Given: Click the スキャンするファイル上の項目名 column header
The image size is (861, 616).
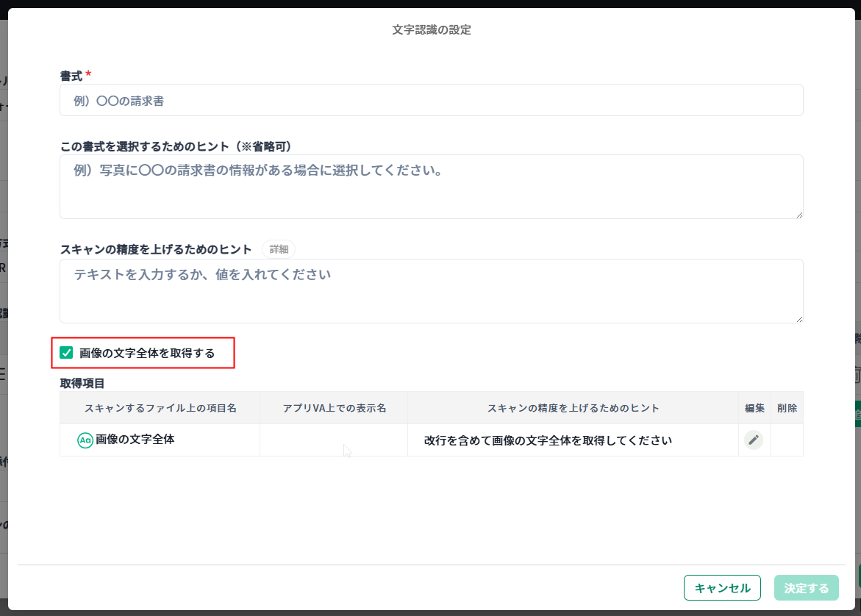Looking at the screenshot, I should [x=160, y=408].
